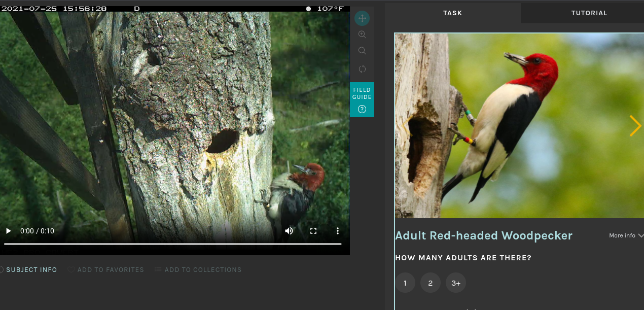
Task: Expand the More info section
Action: pos(626,235)
